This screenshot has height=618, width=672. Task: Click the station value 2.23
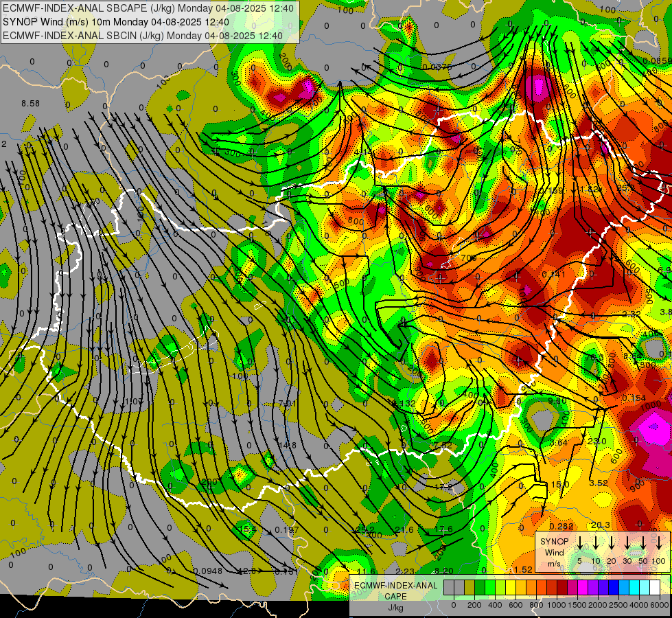tap(405, 571)
